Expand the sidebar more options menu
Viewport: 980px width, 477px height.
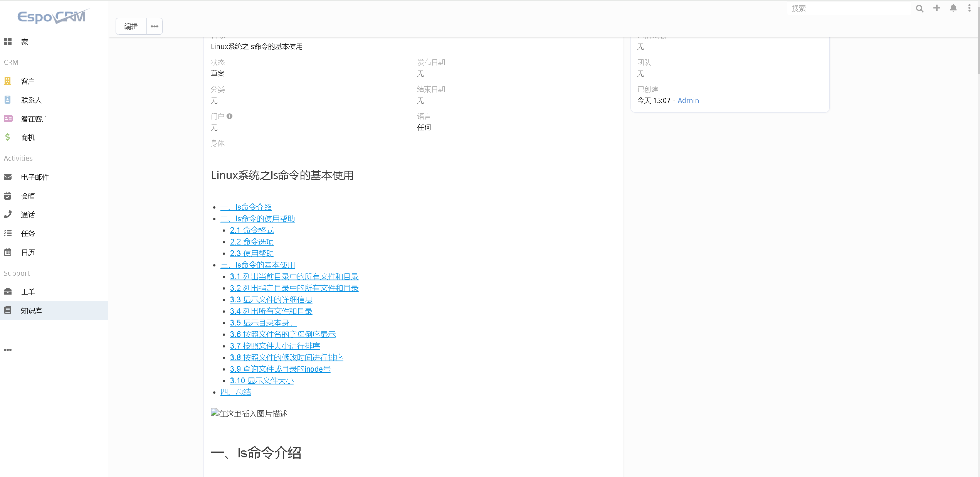point(7,350)
